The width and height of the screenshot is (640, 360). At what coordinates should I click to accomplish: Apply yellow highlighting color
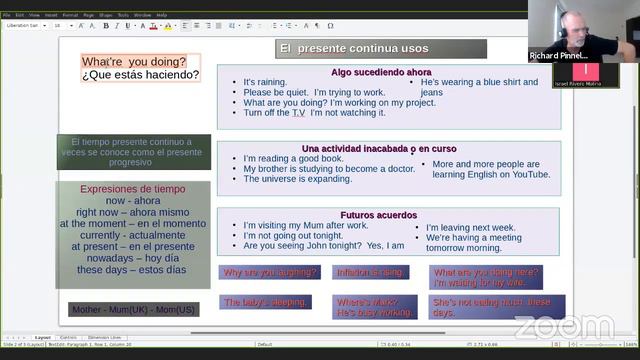(168, 26)
